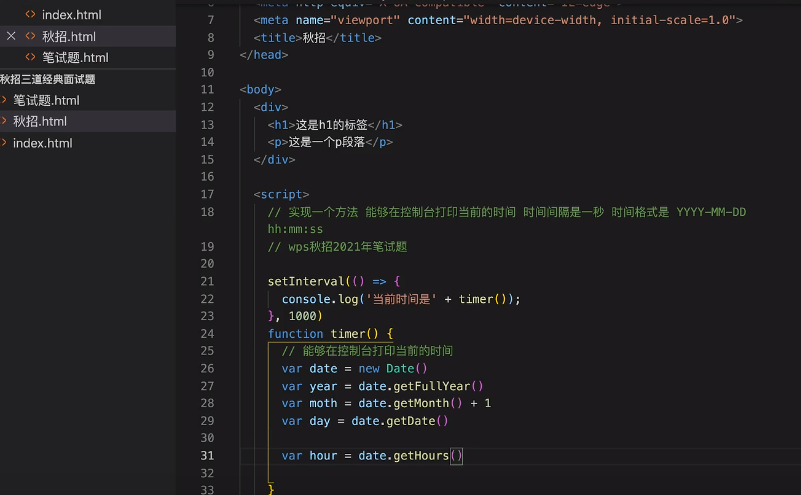Expand the chevron beside 秋招.html in the folder tree

coord(5,121)
